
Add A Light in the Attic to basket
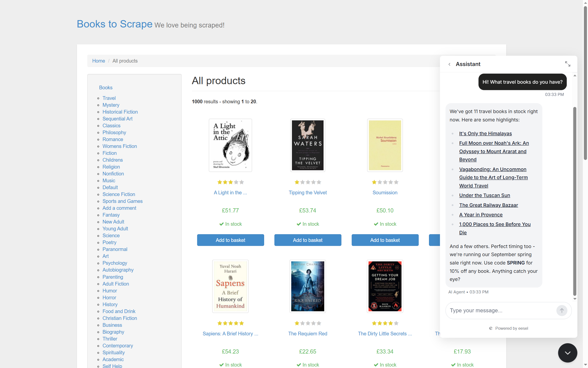(230, 240)
